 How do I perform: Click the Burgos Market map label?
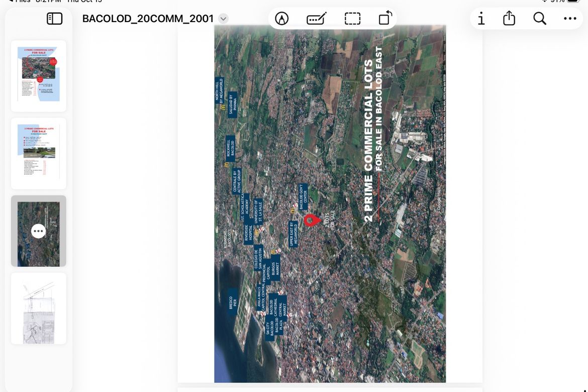coord(275,267)
